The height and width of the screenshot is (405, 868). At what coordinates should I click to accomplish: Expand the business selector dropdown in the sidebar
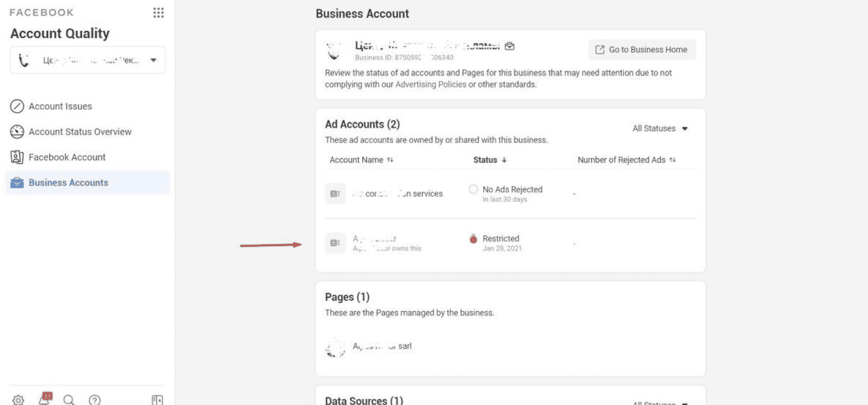88,60
